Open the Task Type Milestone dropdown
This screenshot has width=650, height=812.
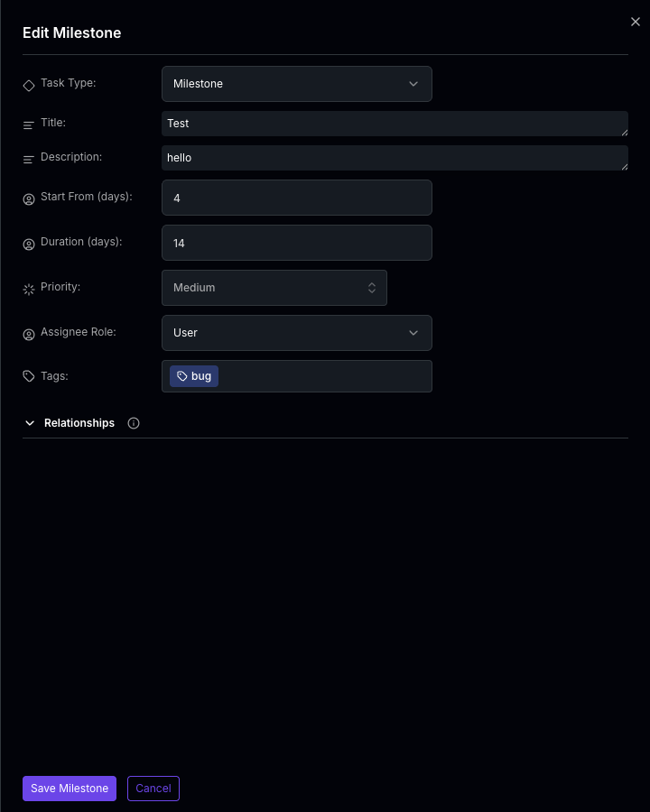[x=297, y=84]
